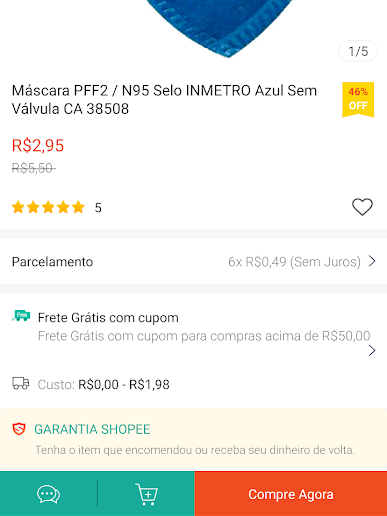387x516 pixels.
Task: Click the Compre Agora button
Action: (x=291, y=494)
